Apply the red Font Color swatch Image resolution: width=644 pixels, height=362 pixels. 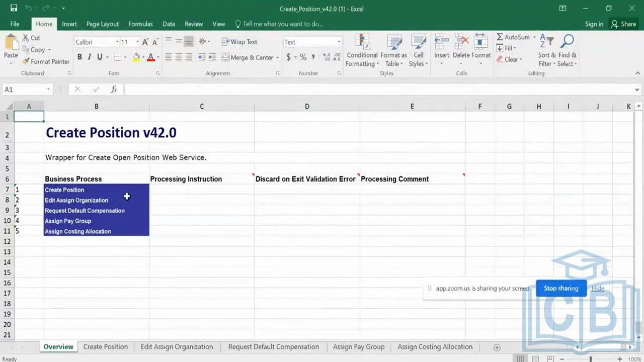[150, 57]
